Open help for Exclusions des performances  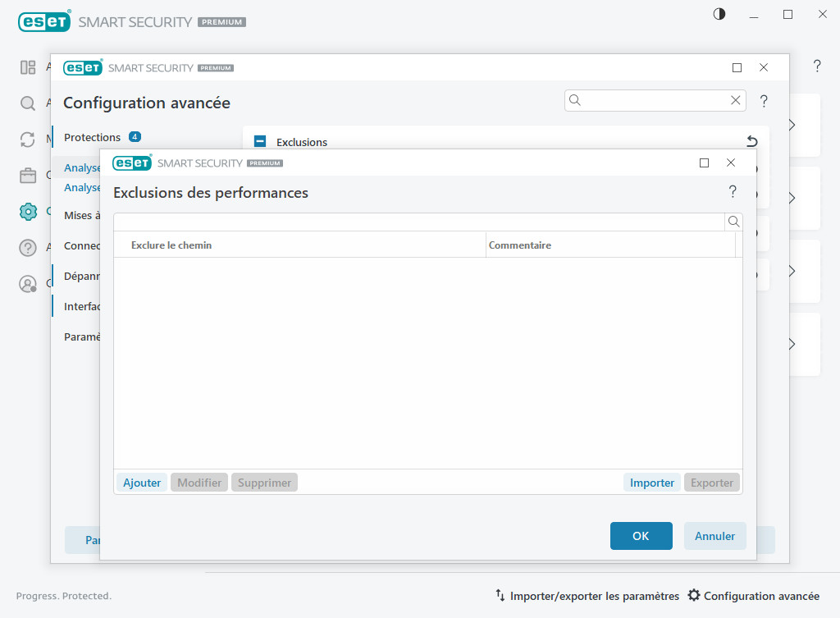click(733, 192)
